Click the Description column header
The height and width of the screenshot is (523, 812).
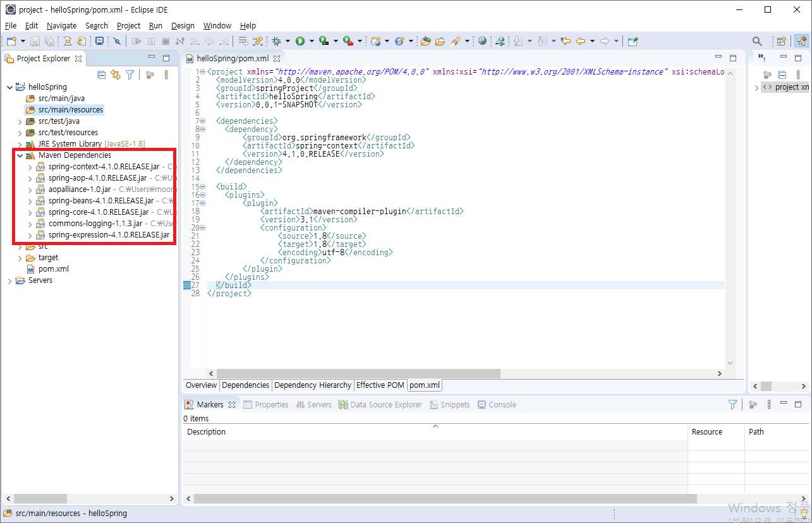pos(435,432)
